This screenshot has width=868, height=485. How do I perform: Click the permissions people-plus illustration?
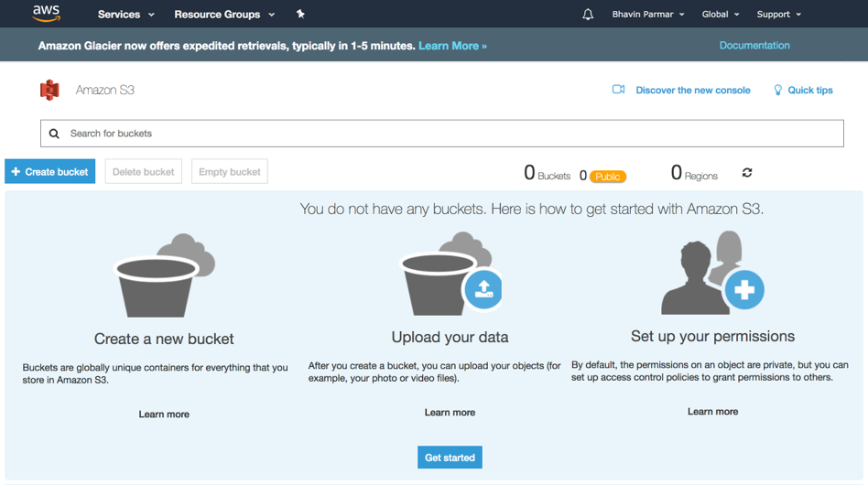(712, 273)
